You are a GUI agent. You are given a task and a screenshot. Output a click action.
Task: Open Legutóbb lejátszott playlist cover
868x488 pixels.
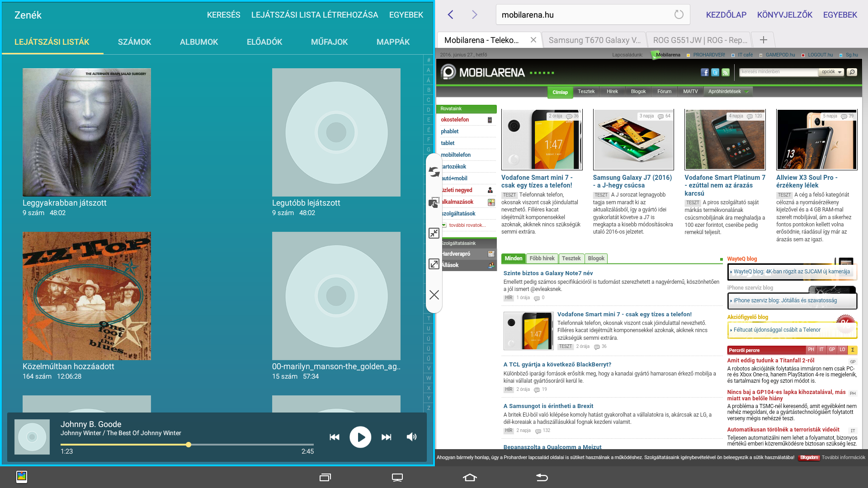click(336, 132)
